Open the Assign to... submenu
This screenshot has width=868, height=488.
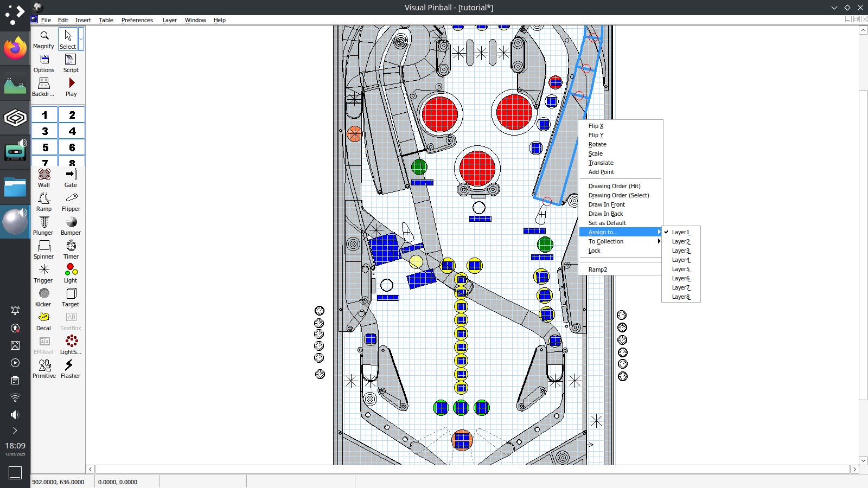(x=621, y=232)
